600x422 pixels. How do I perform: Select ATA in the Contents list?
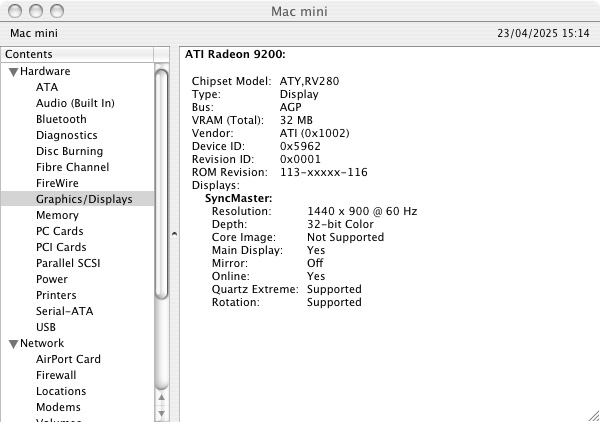pos(47,87)
